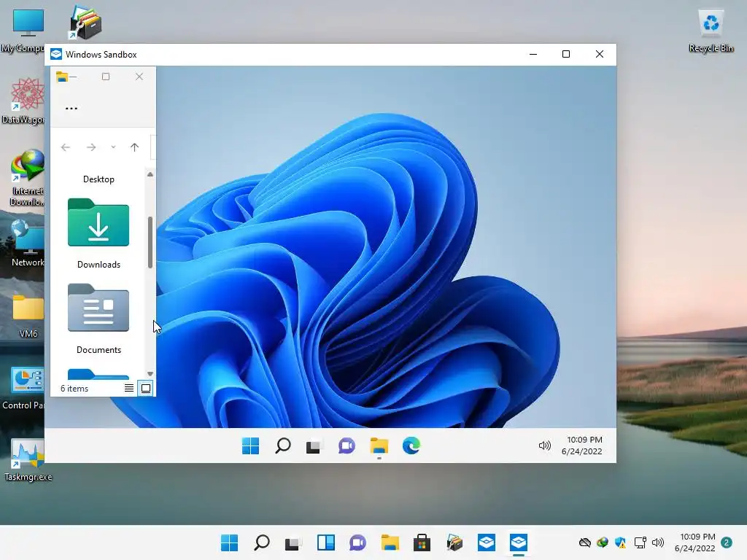Click Internet Download Manager tray icon
747x560 pixels.
pyautogui.click(x=602, y=542)
